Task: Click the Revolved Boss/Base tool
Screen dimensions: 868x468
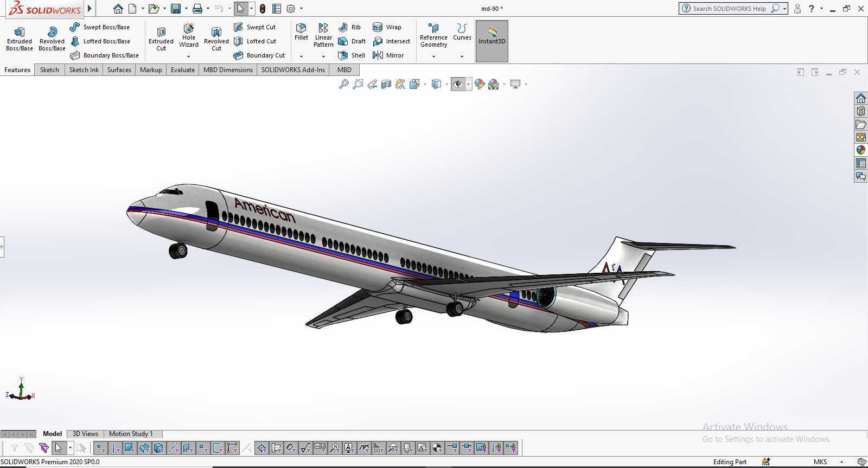Action: [52, 39]
